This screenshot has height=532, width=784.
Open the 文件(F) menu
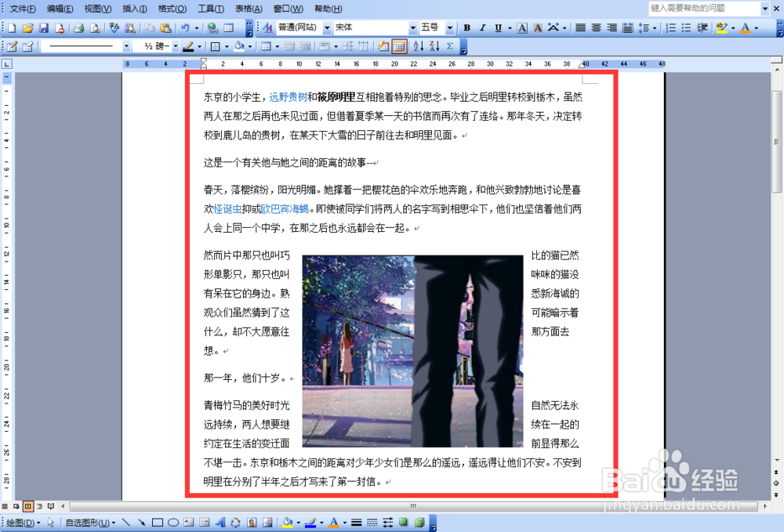(23, 9)
